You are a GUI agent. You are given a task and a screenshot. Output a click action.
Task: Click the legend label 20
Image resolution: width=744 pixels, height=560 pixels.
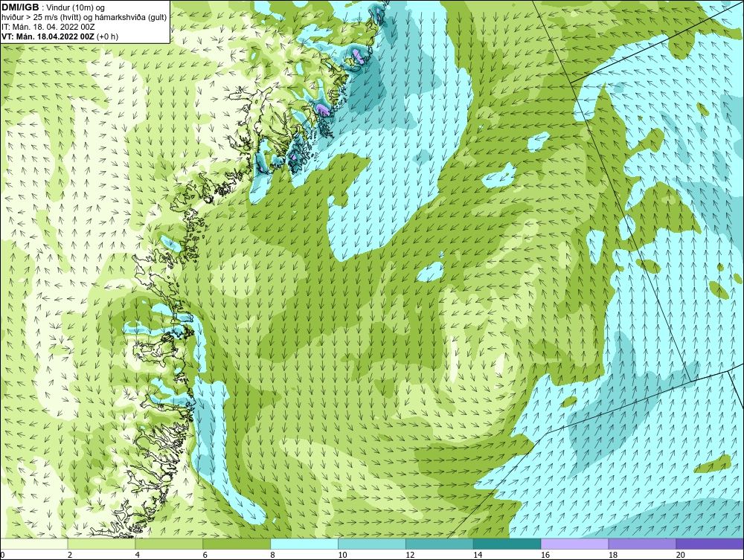pyautogui.click(x=681, y=555)
